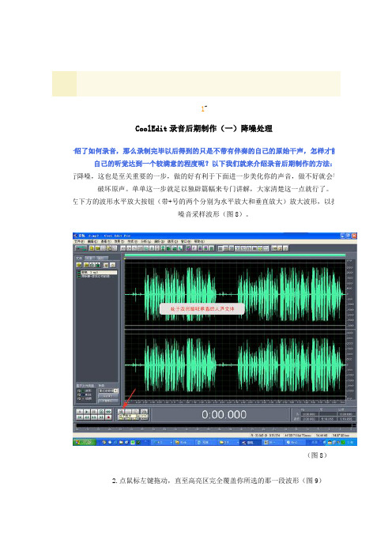
Task: Click the horizontal Zoom Out button
Action: [128, 412]
